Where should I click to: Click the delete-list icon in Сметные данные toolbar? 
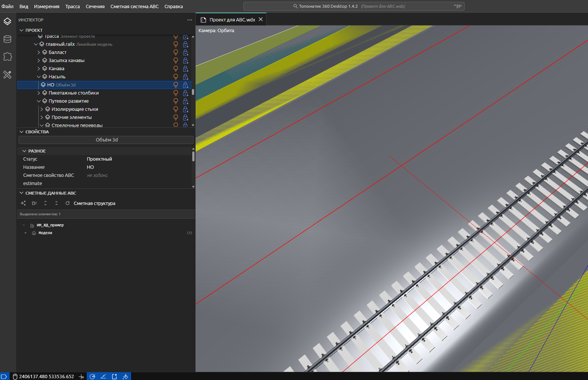[x=34, y=203]
